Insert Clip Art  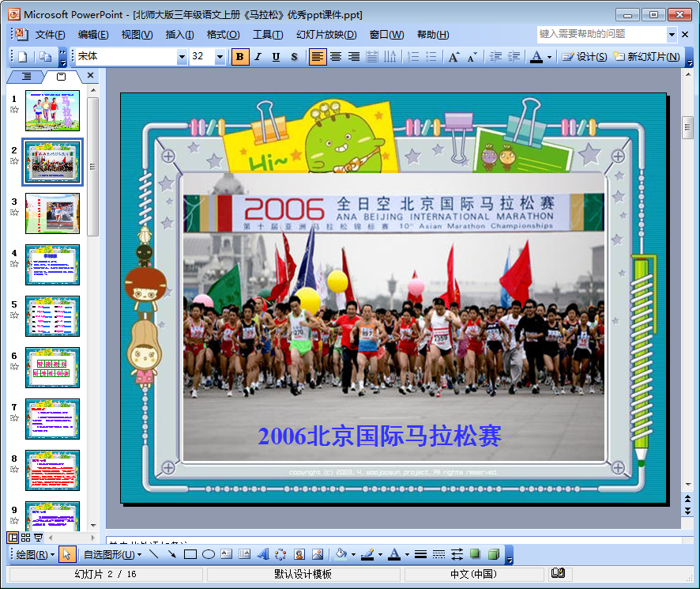coord(299,554)
